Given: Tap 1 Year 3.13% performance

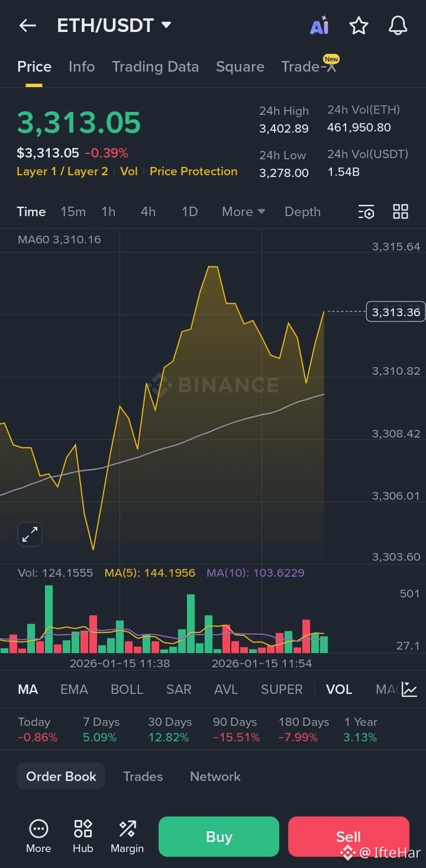Looking at the screenshot, I should (360, 729).
